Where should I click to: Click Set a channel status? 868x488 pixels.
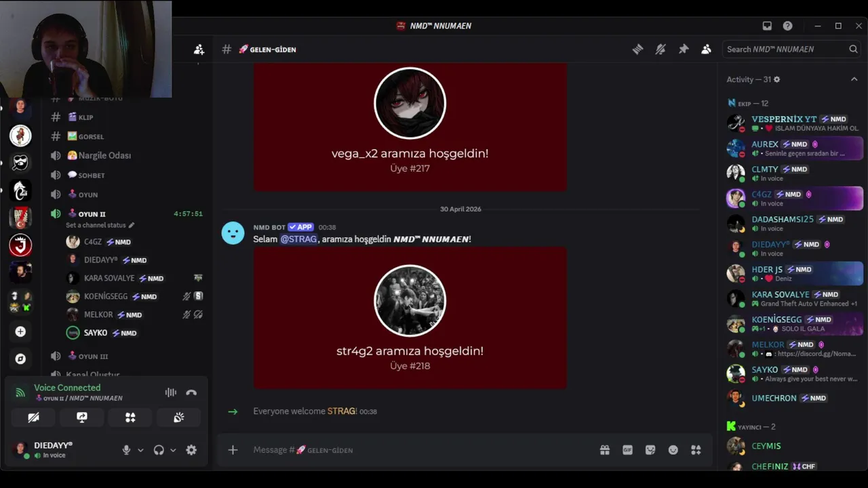click(x=100, y=225)
